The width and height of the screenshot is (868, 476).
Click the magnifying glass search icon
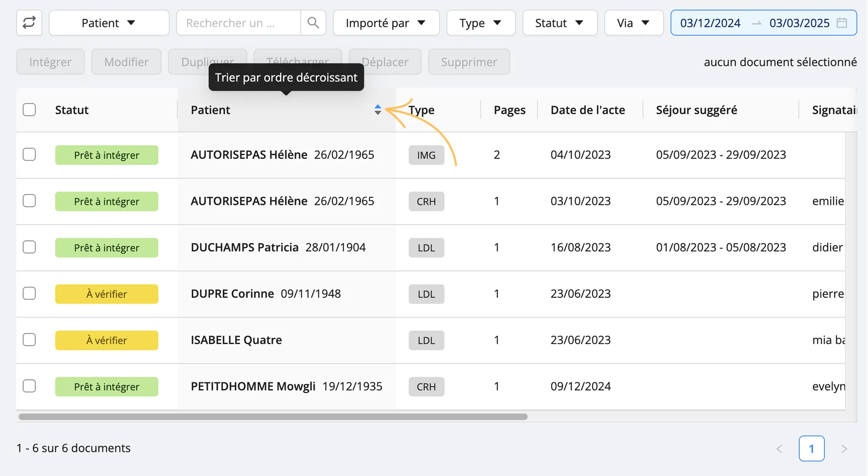313,22
